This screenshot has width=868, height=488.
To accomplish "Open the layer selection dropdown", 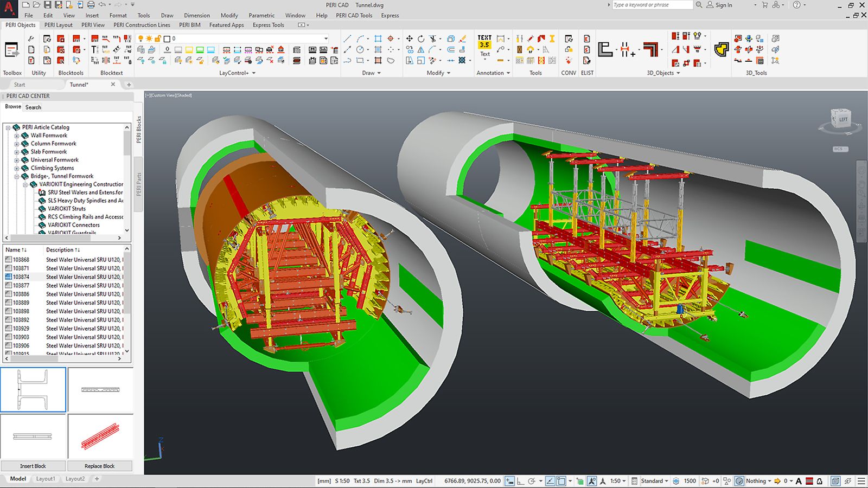I will pyautogui.click(x=325, y=38).
